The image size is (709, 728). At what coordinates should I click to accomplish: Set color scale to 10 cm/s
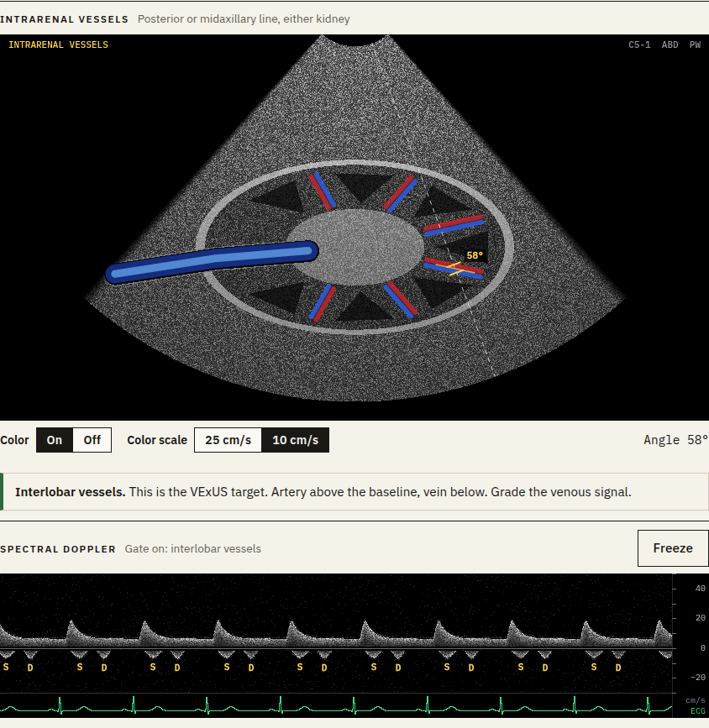(296, 440)
